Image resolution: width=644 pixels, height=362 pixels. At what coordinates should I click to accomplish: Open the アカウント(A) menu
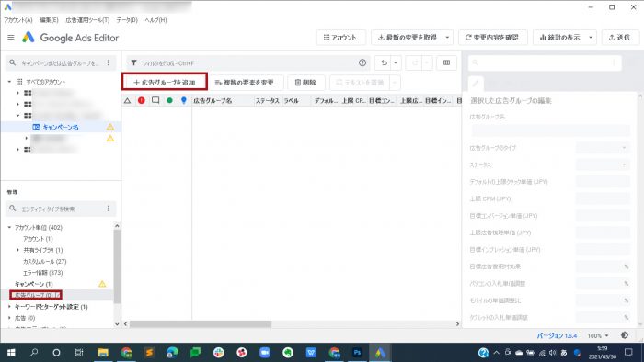point(18,20)
